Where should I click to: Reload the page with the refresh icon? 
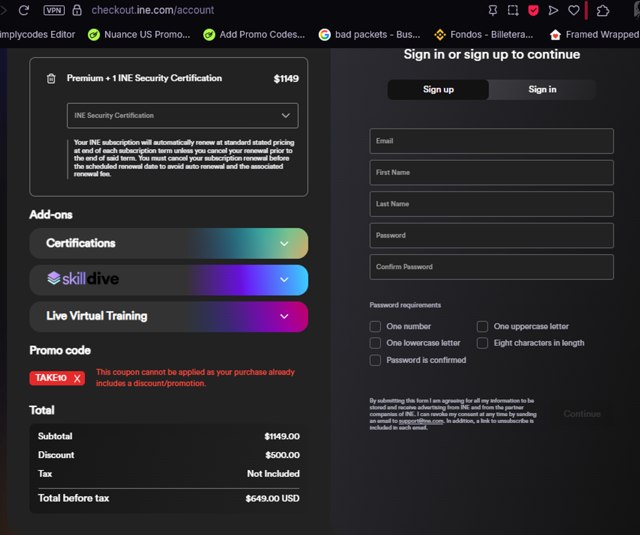[x=25, y=10]
